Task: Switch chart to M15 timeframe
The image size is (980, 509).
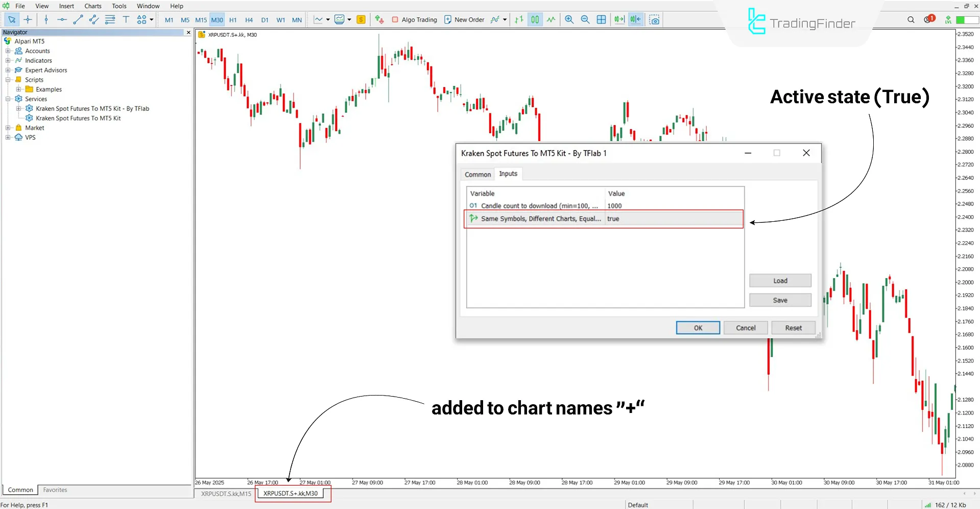Action: pos(201,20)
